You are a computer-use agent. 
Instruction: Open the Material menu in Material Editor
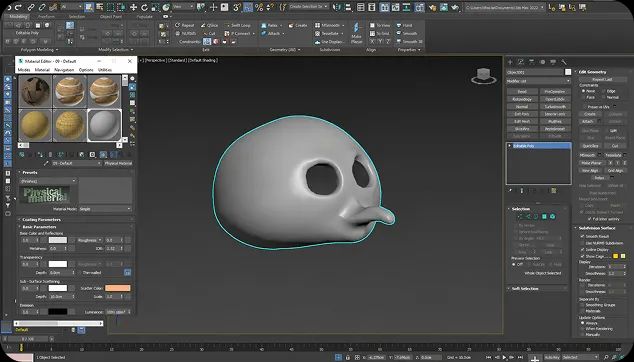click(42, 70)
